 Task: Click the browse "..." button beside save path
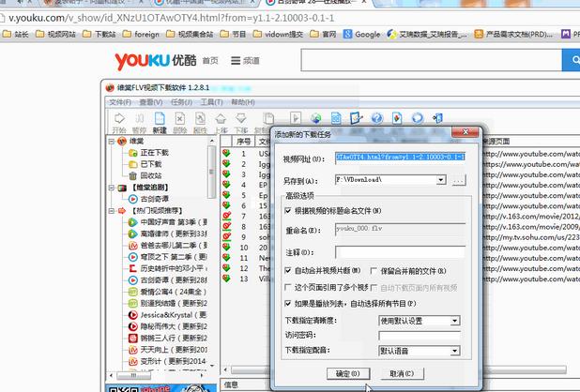pyautogui.click(x=459, y=180)
